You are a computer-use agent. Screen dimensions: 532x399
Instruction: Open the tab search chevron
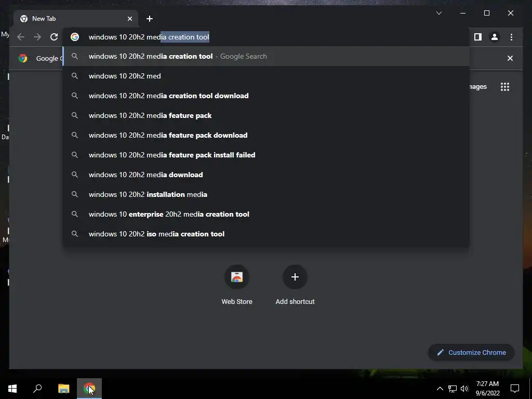[438, 13]
